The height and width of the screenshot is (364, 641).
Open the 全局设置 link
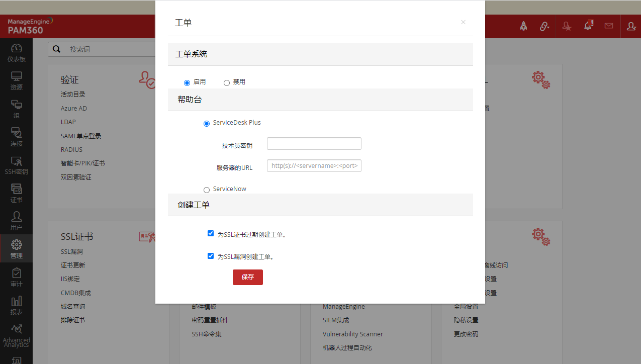coord(466,307)
